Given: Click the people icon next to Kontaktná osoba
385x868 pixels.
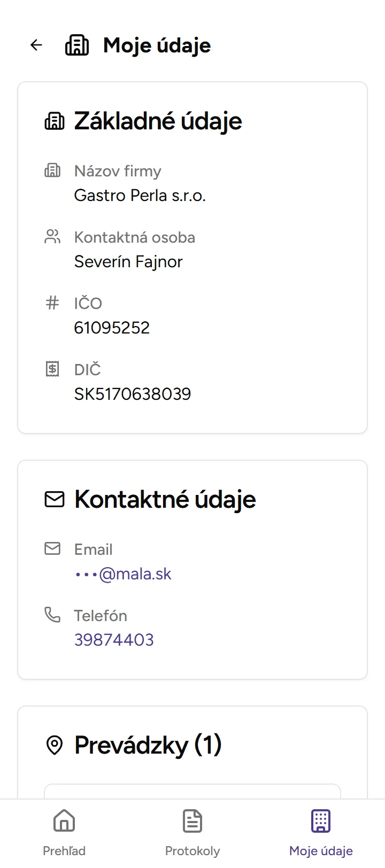Looking at the screenshot, I should click(52, 237).
